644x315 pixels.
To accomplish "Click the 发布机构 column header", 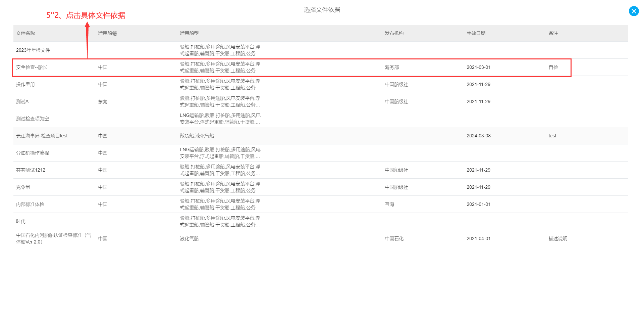I will (394, 33).
